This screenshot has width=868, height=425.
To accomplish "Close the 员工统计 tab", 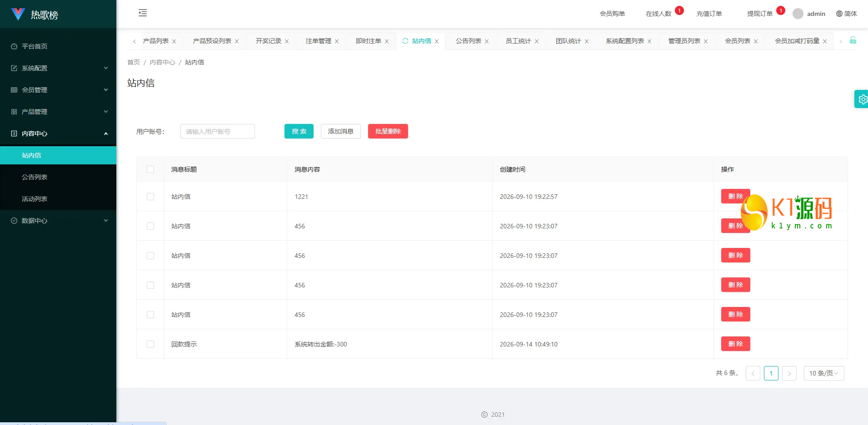I will coord(537,41).
